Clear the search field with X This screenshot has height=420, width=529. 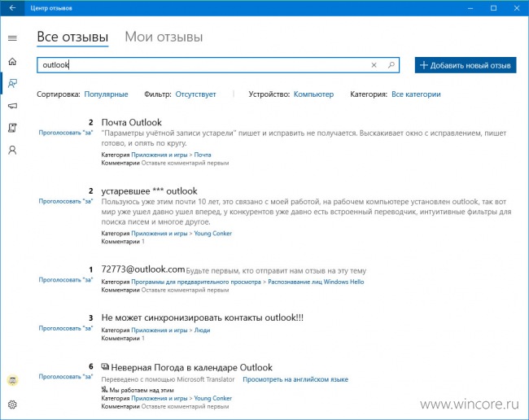click(374, 65)
